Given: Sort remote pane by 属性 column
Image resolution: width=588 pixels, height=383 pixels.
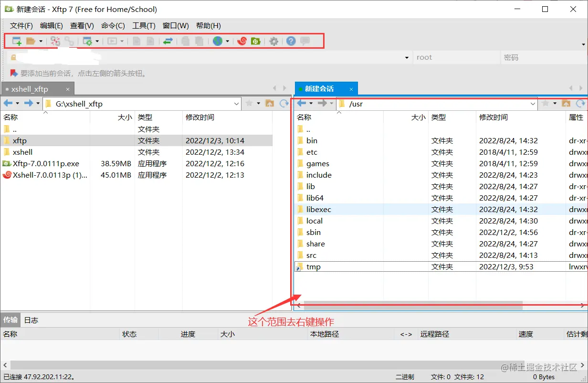Looking at the screenshot, I should [x=577, y=117].
